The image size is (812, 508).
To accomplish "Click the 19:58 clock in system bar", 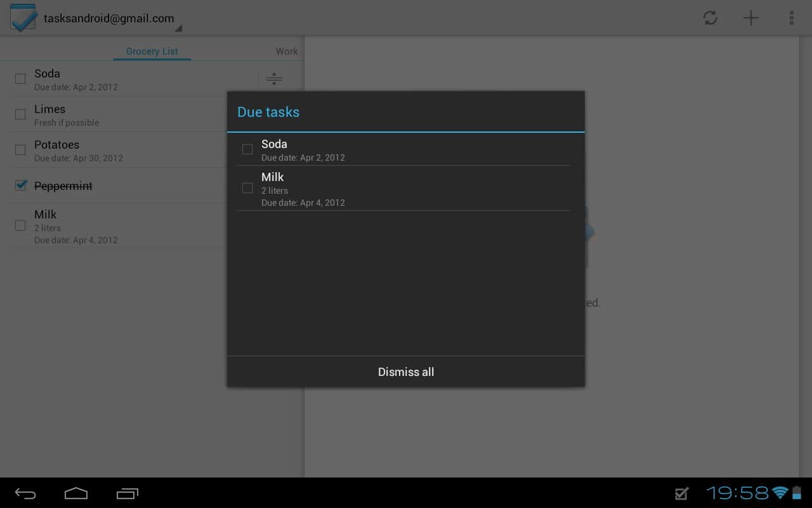I will coord(737,493).
